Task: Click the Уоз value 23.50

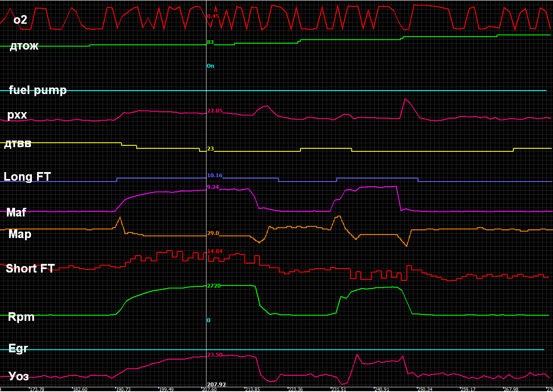Action: point(215,355)
